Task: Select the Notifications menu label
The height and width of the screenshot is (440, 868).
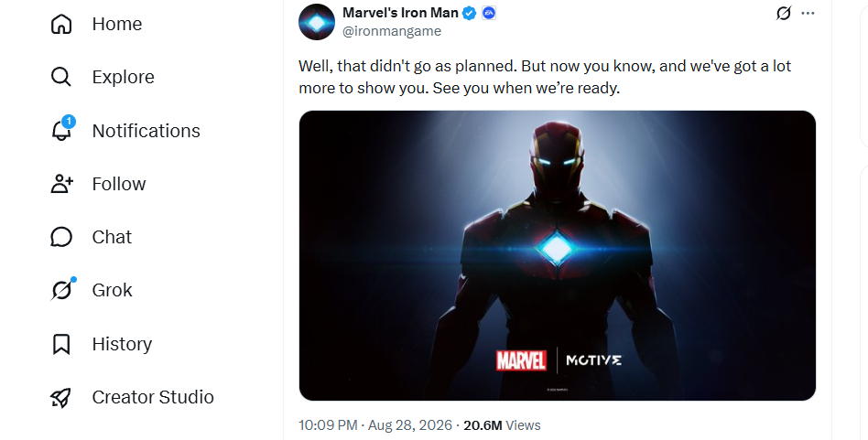Action: 146,131
